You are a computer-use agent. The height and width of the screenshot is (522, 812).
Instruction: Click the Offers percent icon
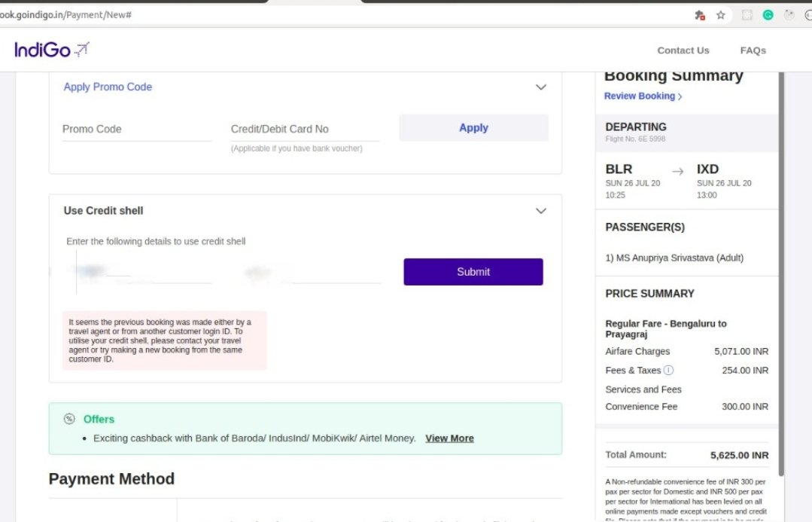[69, 419]
